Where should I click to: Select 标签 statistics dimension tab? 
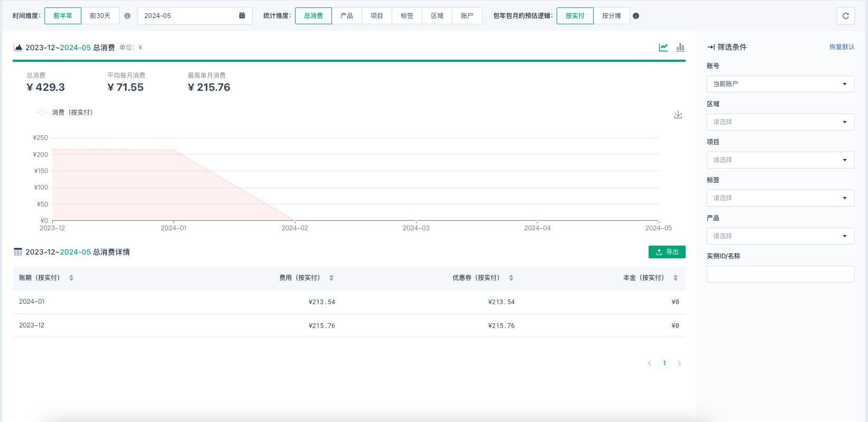[407, 16]
